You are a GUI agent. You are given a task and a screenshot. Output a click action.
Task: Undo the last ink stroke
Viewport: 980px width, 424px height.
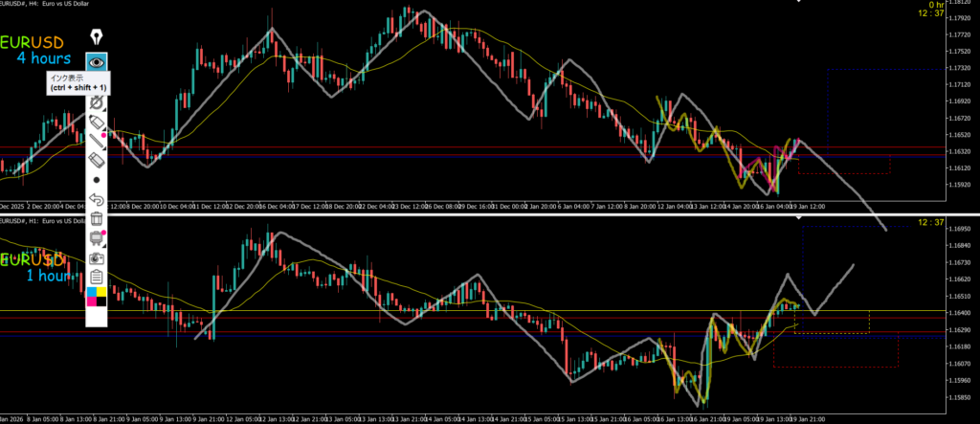[97, 199]
